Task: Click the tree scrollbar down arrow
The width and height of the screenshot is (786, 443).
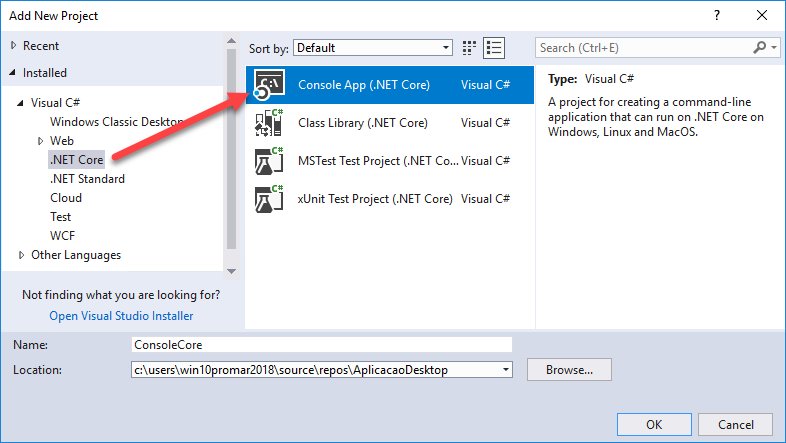Action: (x=231, y=271)
